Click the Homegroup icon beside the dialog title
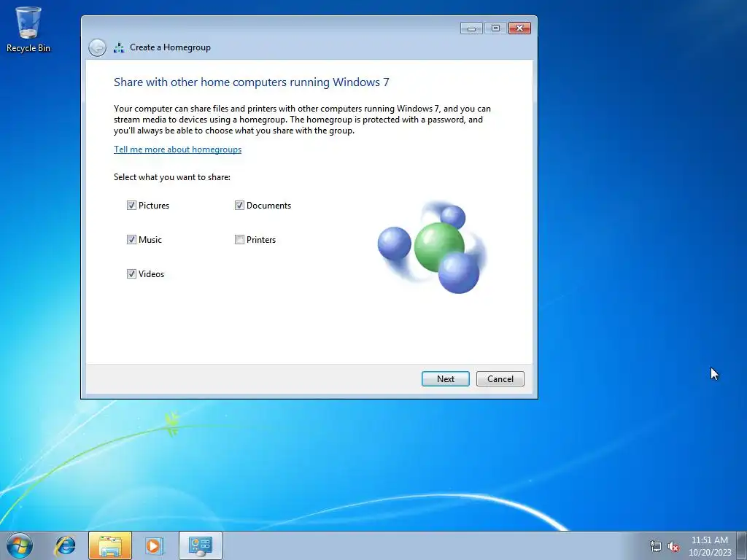Viewport: 747px width, 560px height. (x=119, y=47)
